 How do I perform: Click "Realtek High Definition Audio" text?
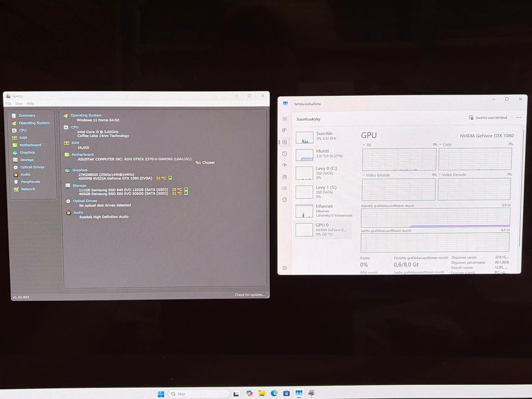tap(104, 217)
